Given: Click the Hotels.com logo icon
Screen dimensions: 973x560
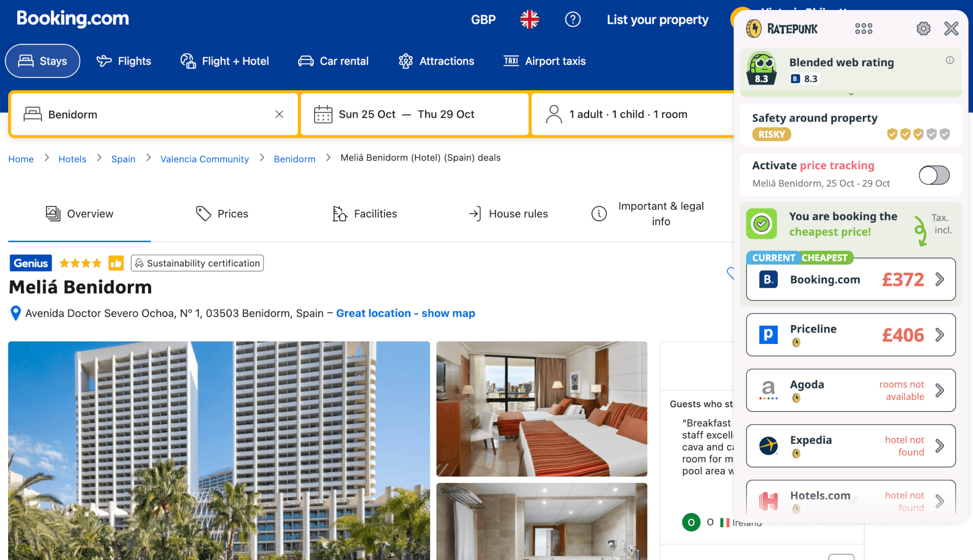Looking at the screenshot, I should [x=768, y=502].
